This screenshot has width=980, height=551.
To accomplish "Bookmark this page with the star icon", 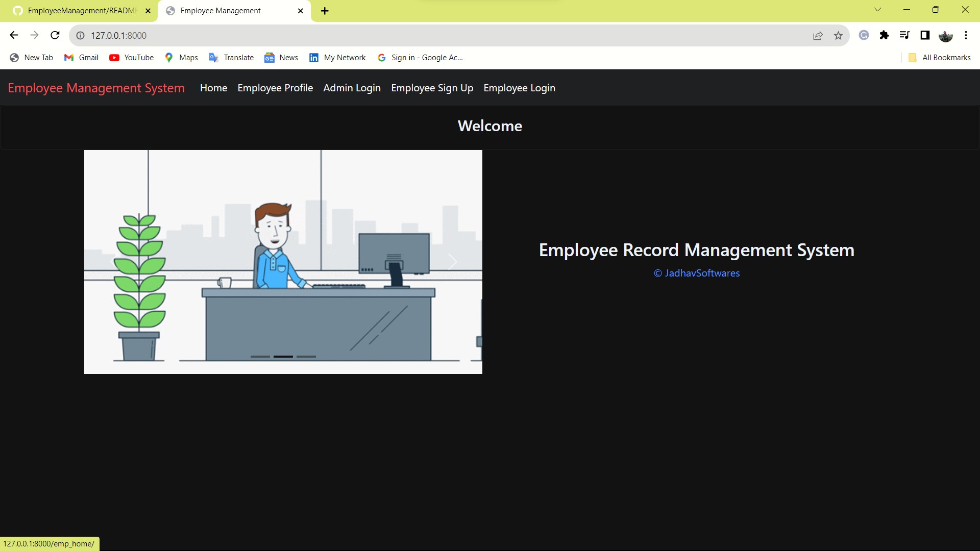I will point(838,35).
